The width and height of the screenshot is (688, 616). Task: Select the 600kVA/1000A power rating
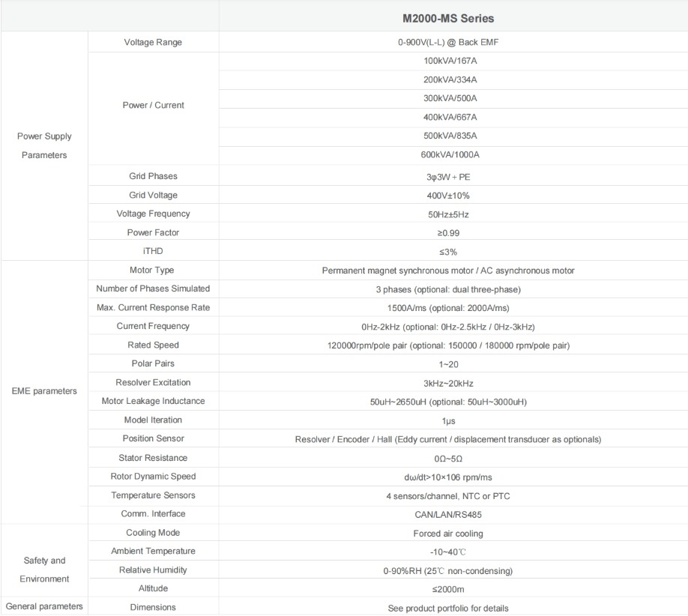(449, 154)
